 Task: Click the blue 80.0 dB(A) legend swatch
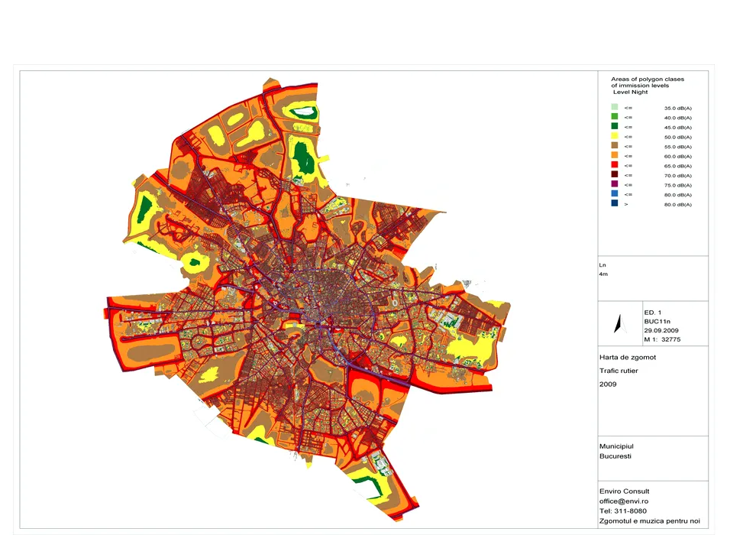click(x=614, y=195)
